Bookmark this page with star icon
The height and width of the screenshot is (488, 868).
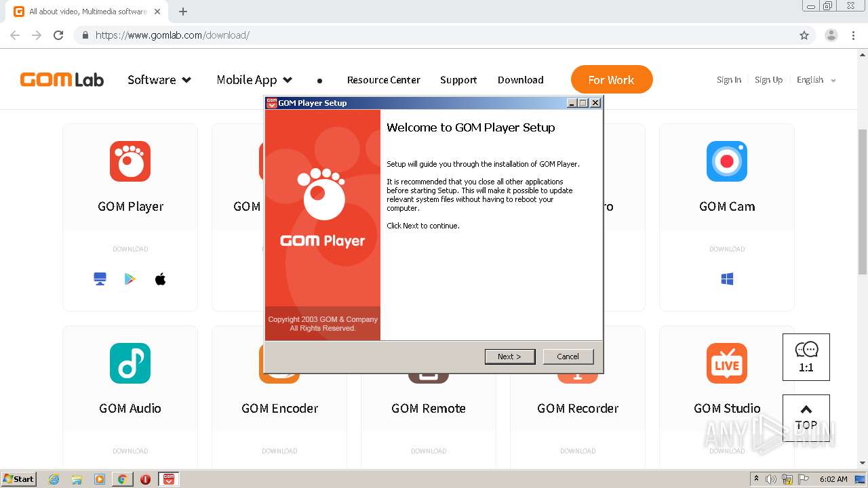click(804, 35)
